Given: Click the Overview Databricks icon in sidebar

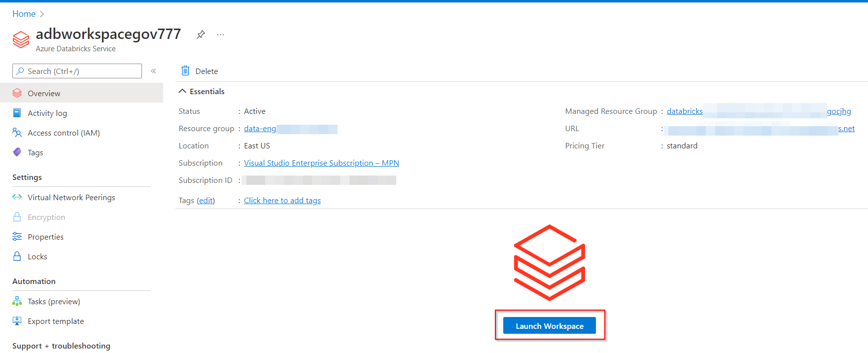Looking at the screenshot, I should pos(17,93).
